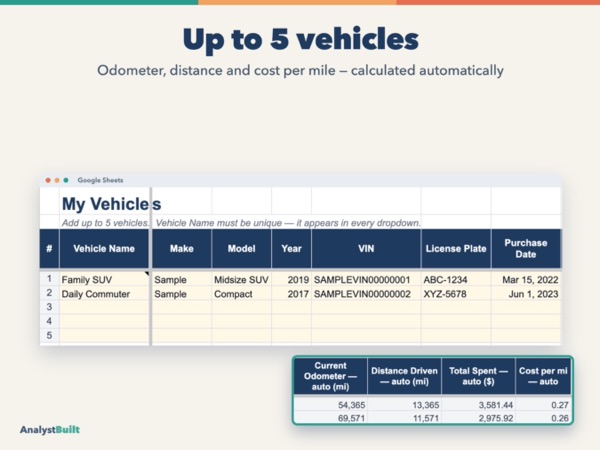Image resolution: width=600 pixels, height=450 pixels.
Task: Select the Current Odometer auto (mi) header
Action: [x=331, y=376]
